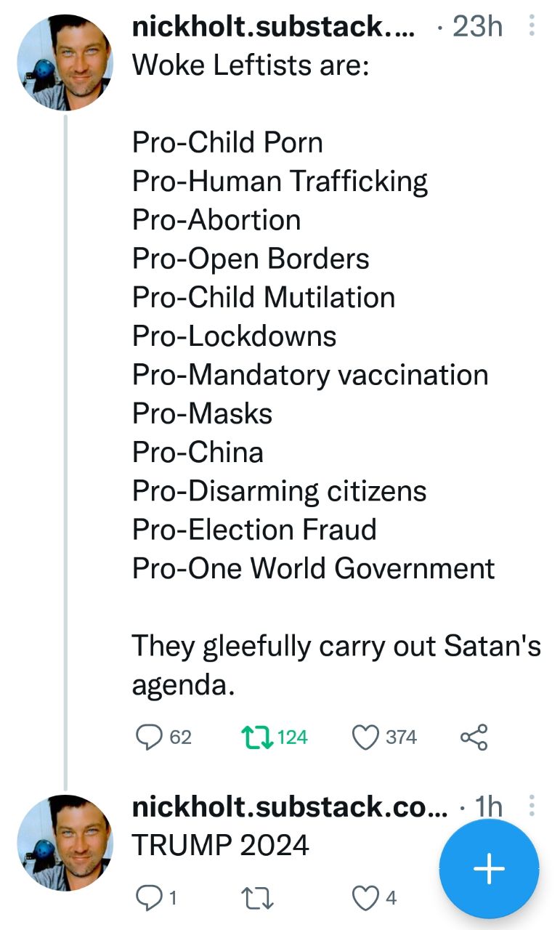
Task: Tap the avatar beside TRUMP 2024 tweet
Action: click(x=65, y=841)
